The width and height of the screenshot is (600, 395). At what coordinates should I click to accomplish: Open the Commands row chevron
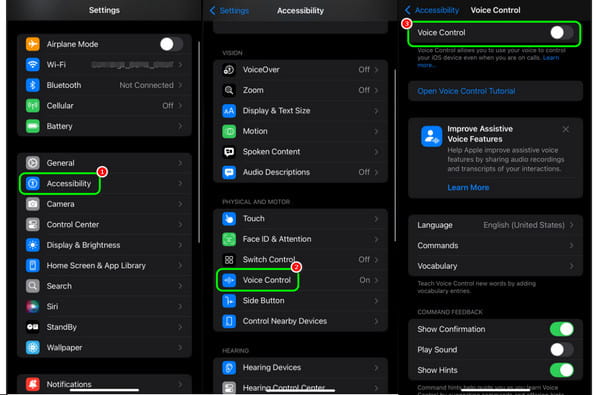click(x=571, y=245)
